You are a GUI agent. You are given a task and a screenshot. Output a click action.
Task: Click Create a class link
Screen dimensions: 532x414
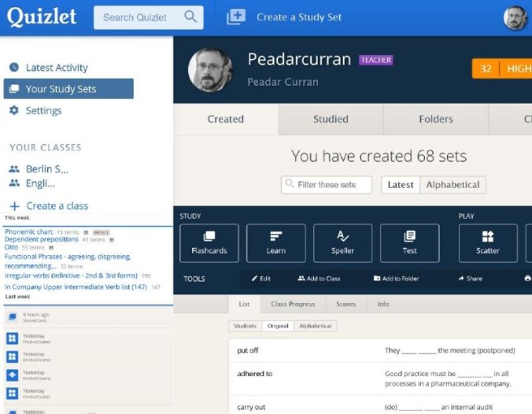(x=57, y=206)
